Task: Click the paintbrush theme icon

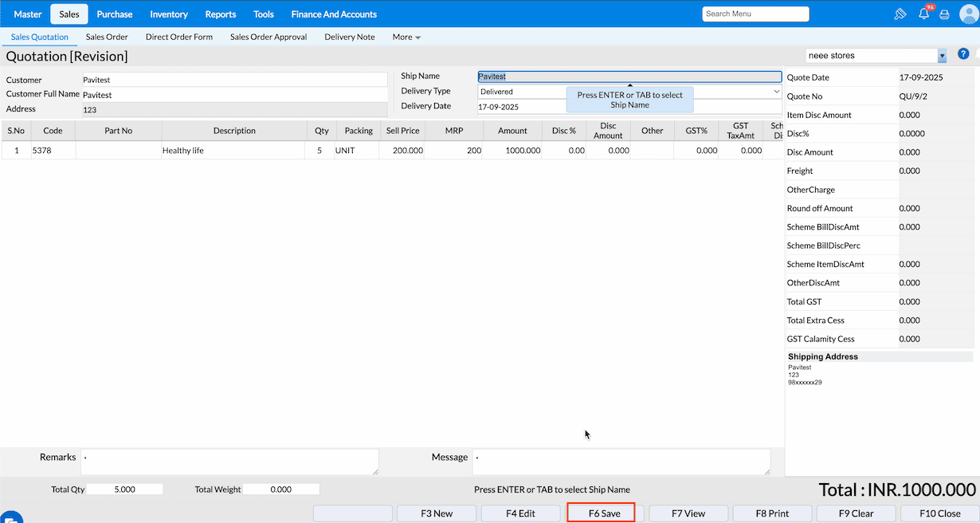Action: 901,14
